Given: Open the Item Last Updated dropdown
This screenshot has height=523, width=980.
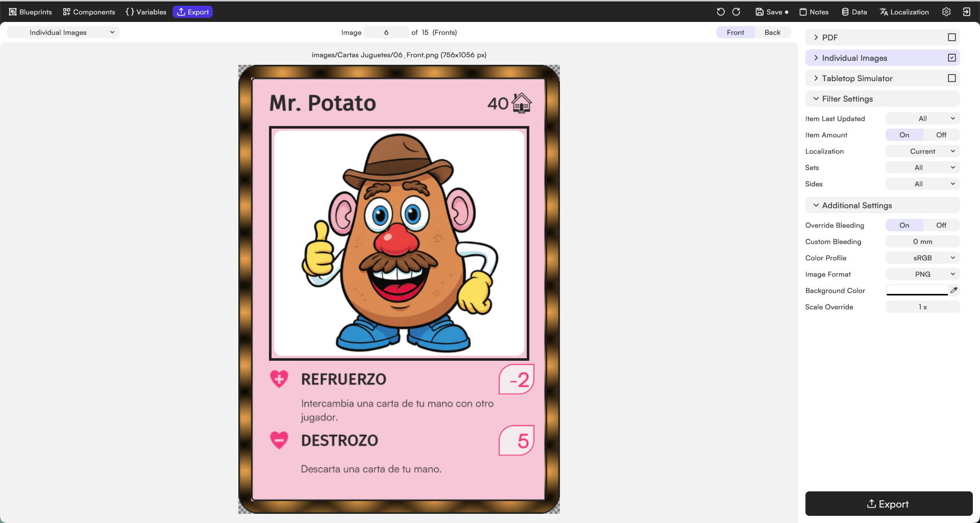Looking at the screenshot, I should pyautogui.click(x=923, y=118).
